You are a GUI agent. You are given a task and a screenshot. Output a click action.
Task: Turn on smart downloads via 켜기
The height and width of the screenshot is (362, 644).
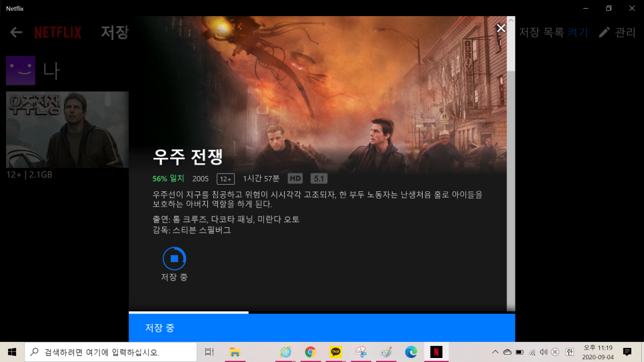(x=577, y=32)
